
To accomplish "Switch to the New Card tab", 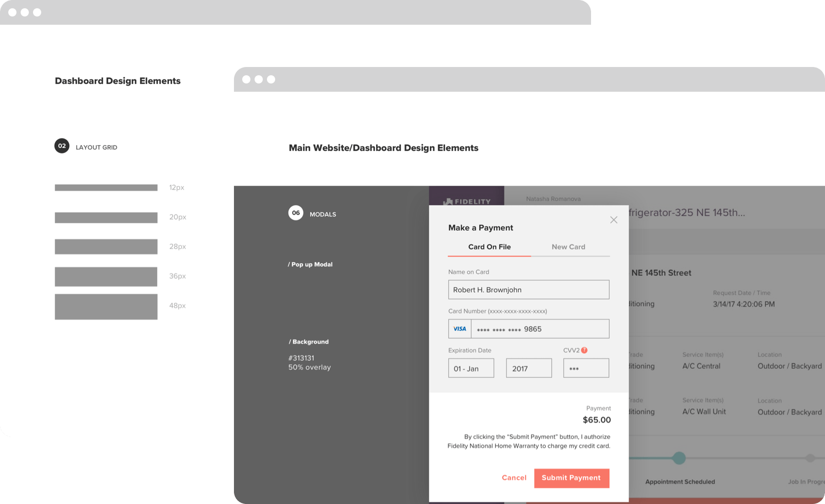I will (x=568, y=247).
